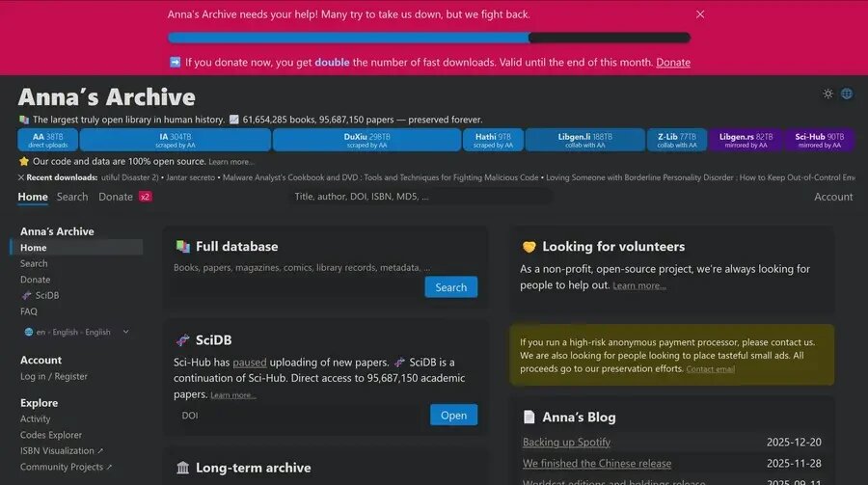Click the books icon beside Full database
This screenshot has width=868, height=485.
[x=182, y=247]
